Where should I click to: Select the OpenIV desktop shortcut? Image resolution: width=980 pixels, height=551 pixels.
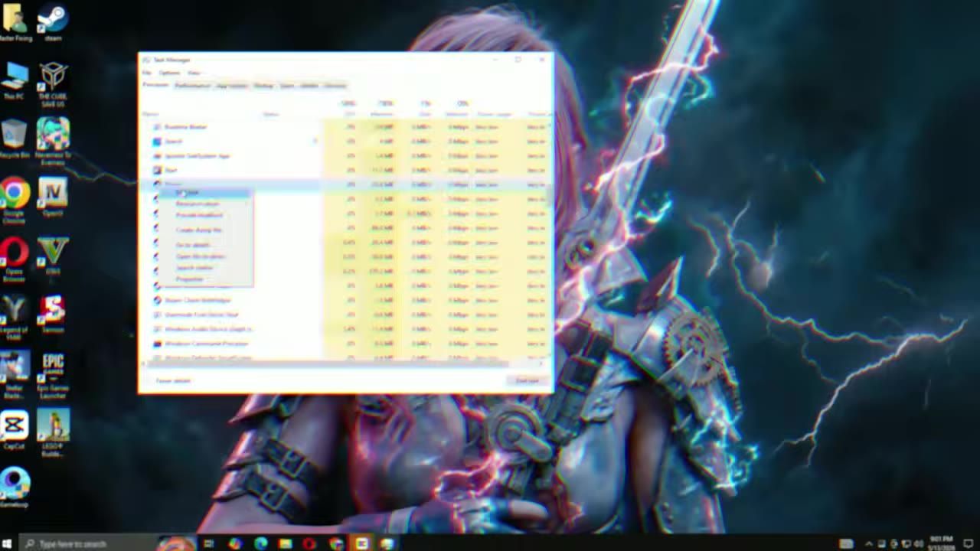(53, 197)
